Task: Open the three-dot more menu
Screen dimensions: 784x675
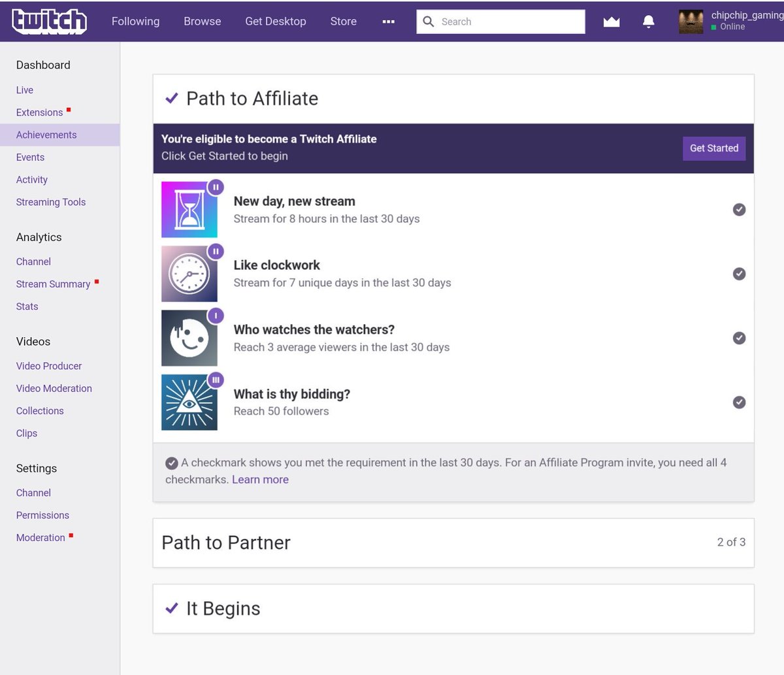Action: pos(389,22)
